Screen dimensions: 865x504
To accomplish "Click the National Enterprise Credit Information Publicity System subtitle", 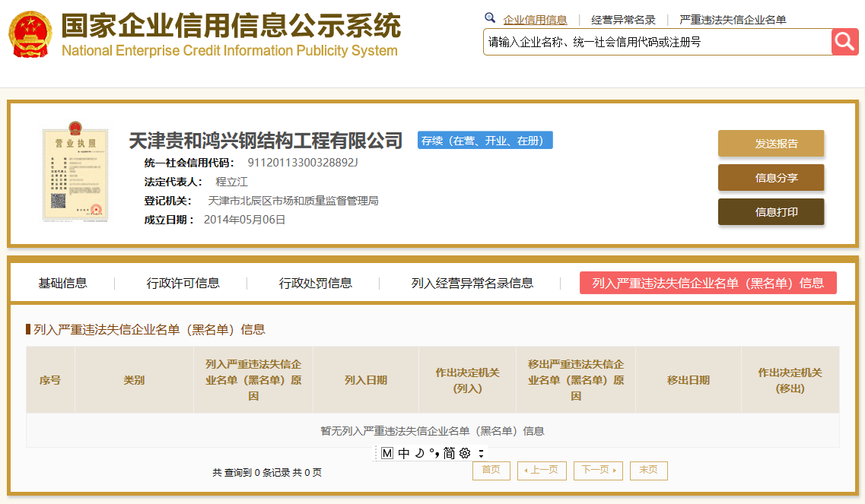I will coord(230,51).
